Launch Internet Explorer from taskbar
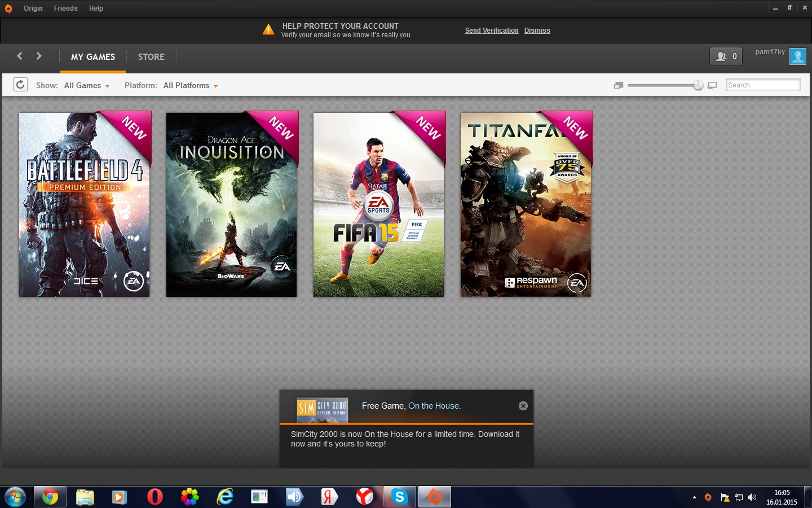The image size is (812, 508). click(225, 497)
